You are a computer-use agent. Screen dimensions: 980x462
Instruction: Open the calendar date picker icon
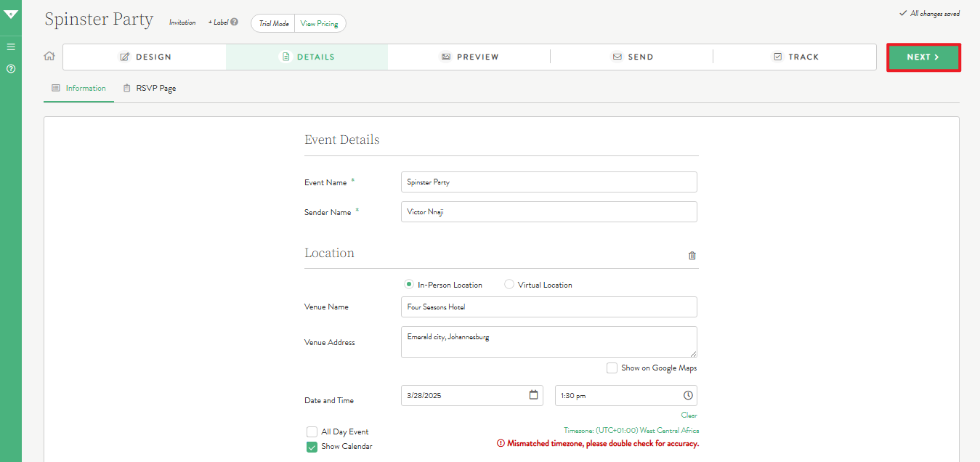534,395
